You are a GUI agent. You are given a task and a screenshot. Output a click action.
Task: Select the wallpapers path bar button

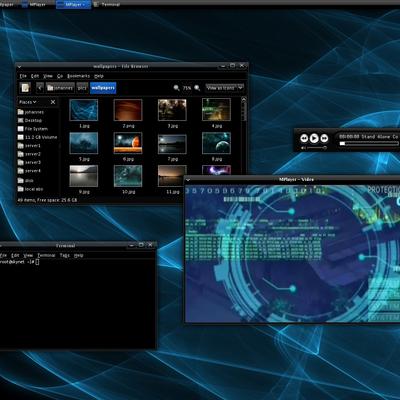point(103,88)
